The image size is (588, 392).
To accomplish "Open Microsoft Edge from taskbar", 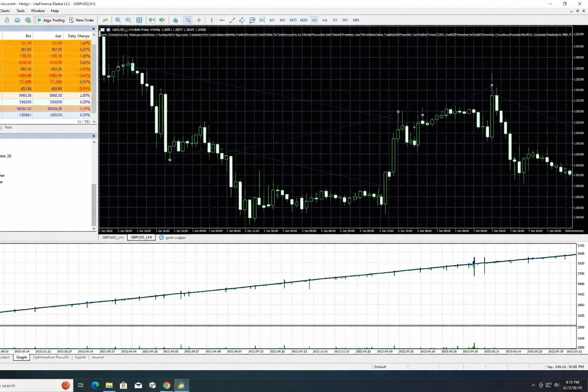I will tap(95, 385).
